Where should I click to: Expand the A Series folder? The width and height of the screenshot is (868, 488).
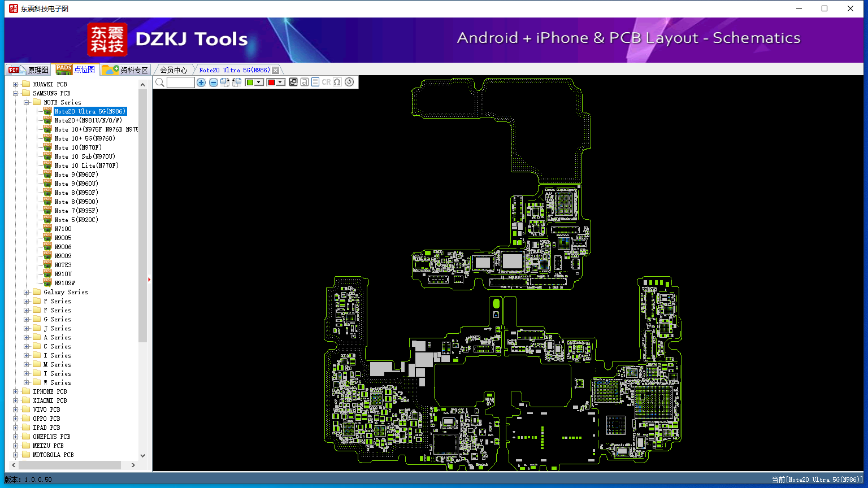click(27, 337)
